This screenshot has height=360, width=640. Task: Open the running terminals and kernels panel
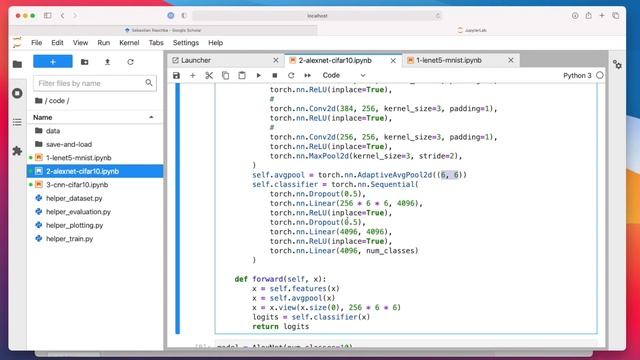(x=17, y=93)
